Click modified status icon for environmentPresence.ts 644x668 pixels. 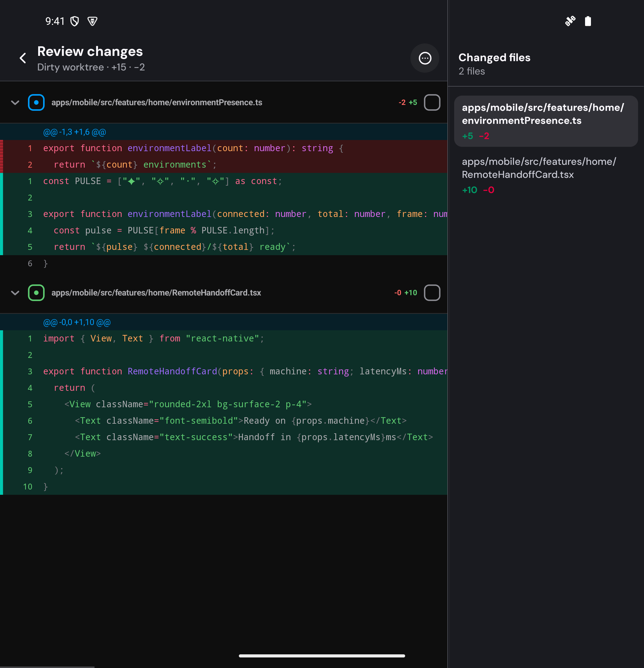tap(36, 102)
